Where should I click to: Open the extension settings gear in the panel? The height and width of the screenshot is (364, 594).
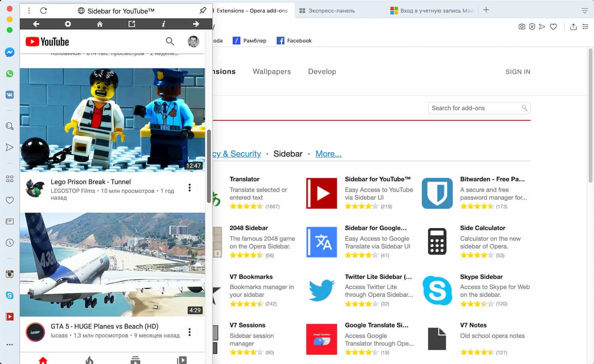coord(68,24)
